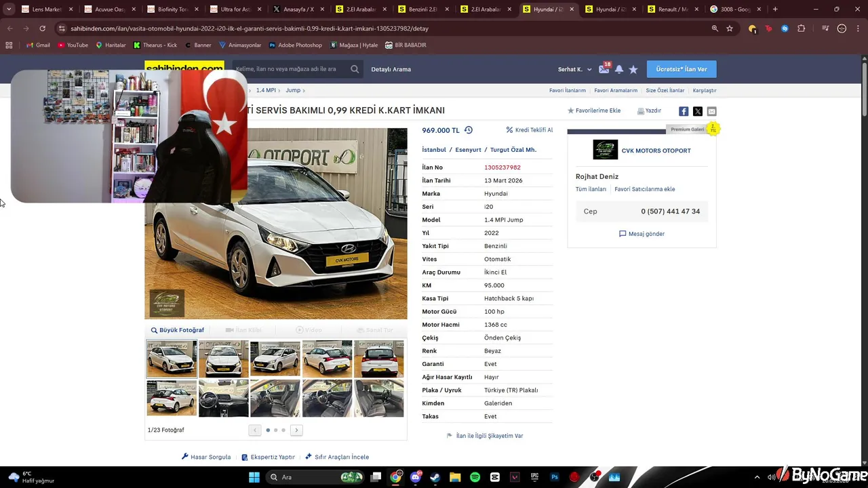
Task: Go to next thumbnail page arrow
Action: click(296, 430)
